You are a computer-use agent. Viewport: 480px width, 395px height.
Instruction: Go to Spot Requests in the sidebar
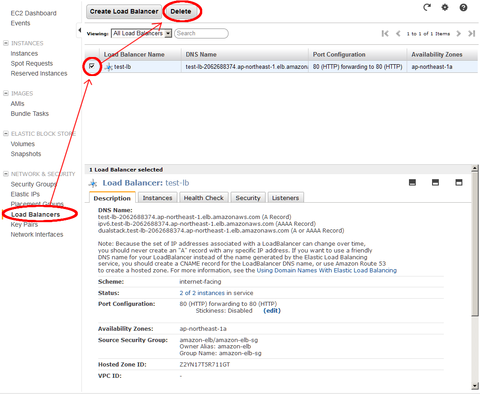(x=32, y=63)
